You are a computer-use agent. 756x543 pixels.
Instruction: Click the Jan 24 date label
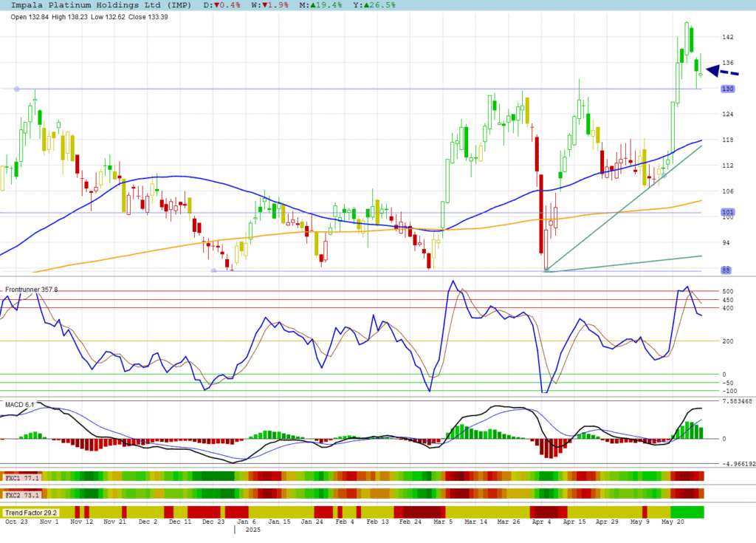coord(312,522)
